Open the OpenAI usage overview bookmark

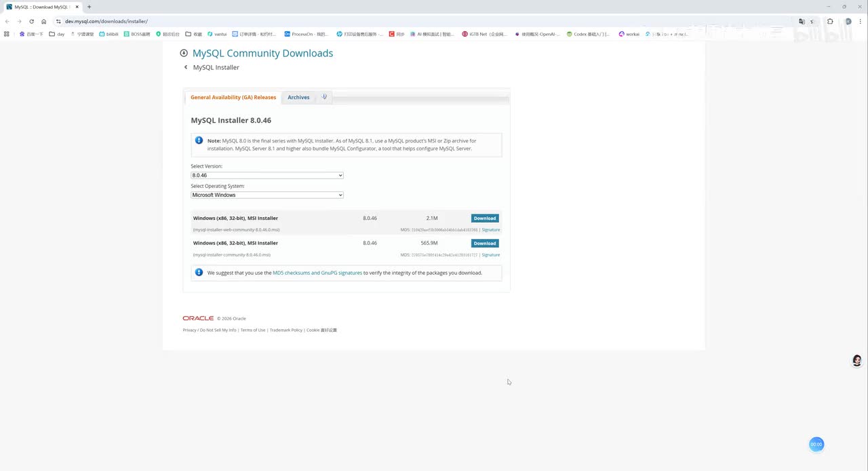(x=537, y=34)
